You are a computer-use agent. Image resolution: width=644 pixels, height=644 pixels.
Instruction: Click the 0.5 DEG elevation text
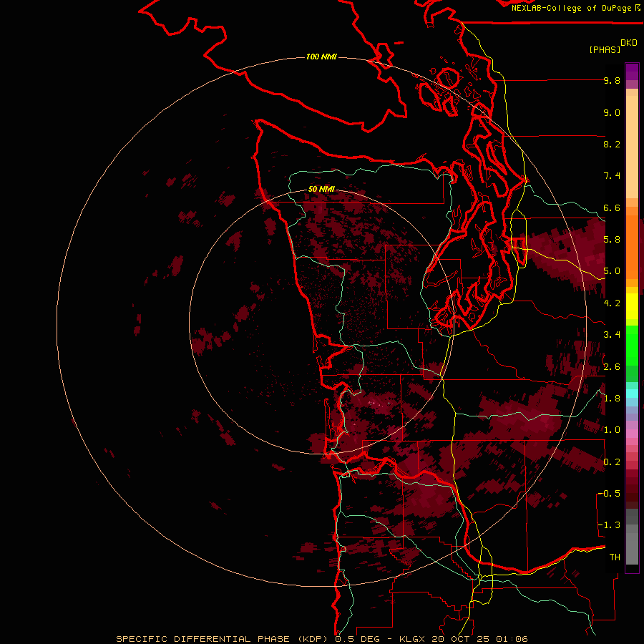point(358,639)
